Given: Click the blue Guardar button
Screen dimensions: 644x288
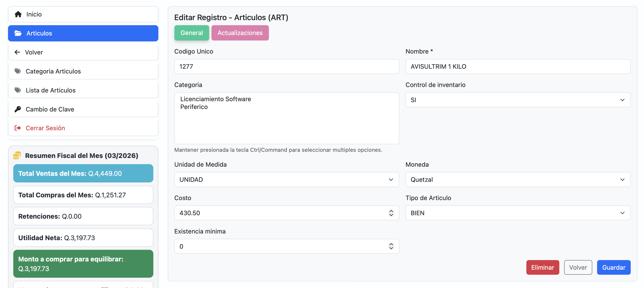Looking at the screenshot, I should [x=613, y=267].
